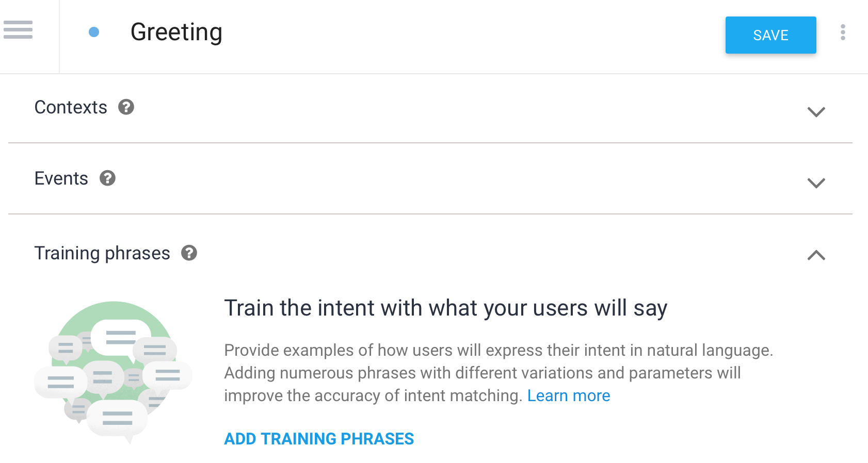
Task: Show help for Training phrases
Action: [x=189, y=253]
